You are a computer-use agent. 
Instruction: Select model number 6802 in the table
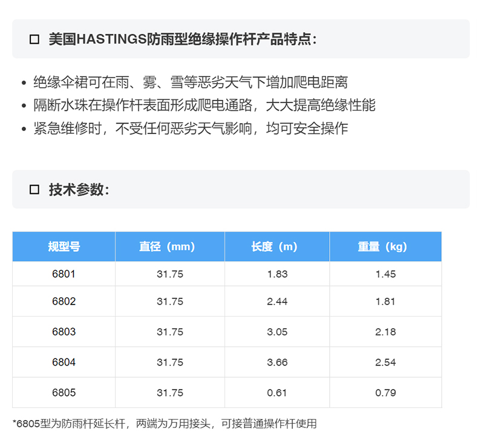click(64, 301)
